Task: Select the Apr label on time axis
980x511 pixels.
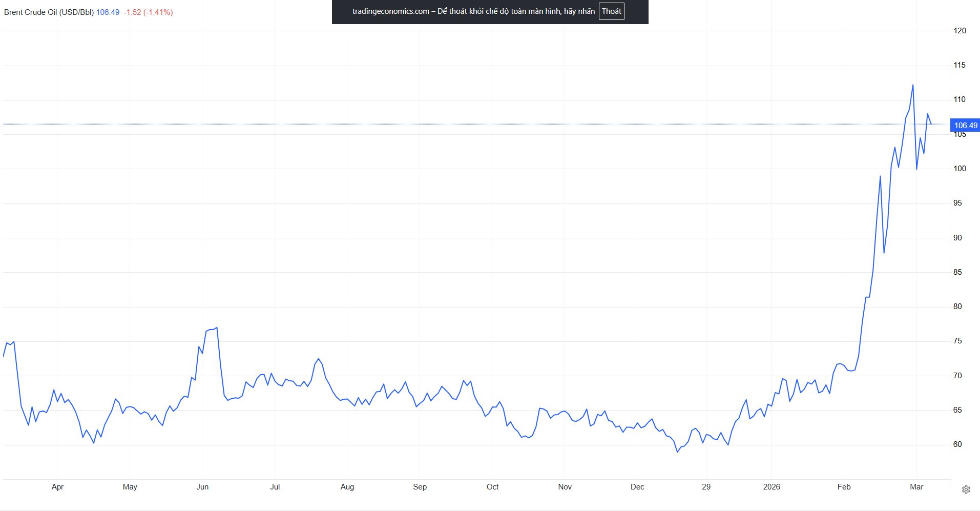Action: pyautogui.click(x=57, y=487)
